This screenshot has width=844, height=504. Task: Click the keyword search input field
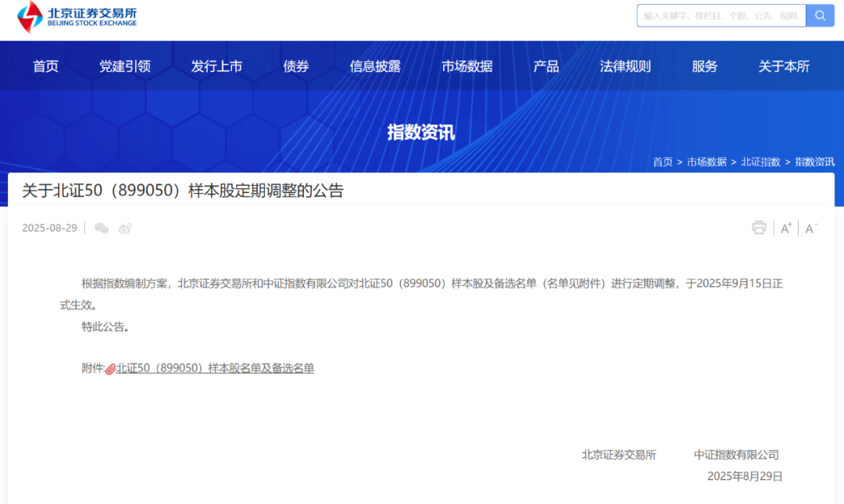(x=719, y=15)
